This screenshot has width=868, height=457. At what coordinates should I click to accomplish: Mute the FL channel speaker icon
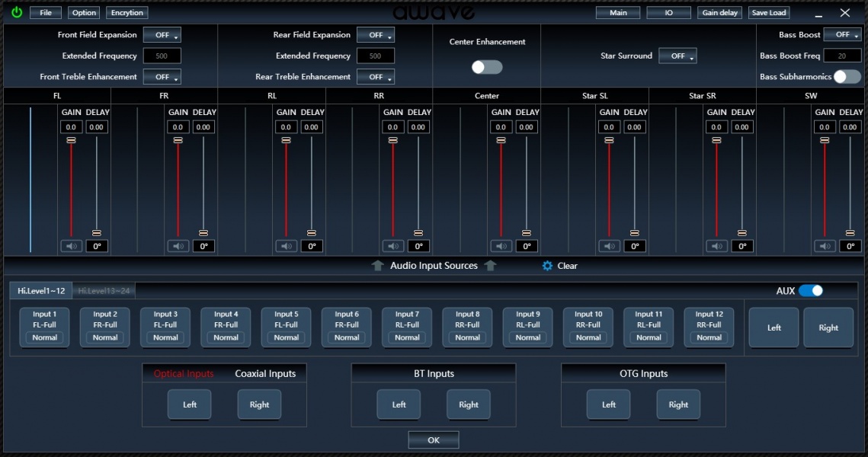pyautogui.click(x=72, y=246)
